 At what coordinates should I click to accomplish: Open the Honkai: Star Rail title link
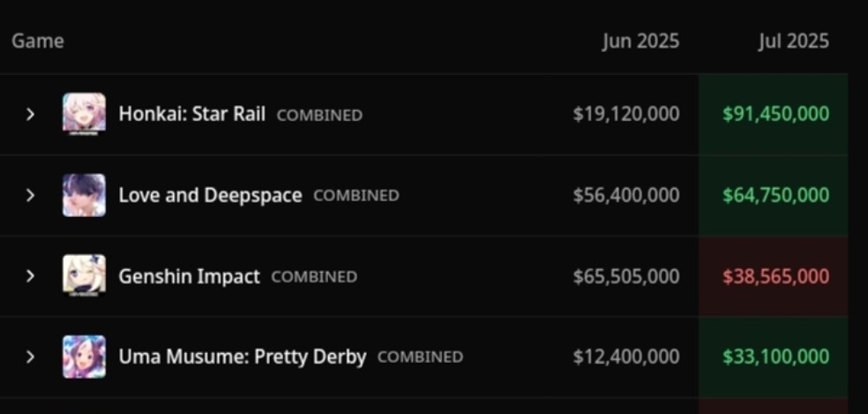tap(192, 114)
